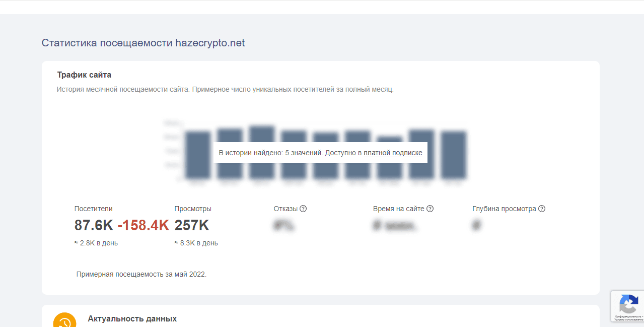Click the blurred value under Отказы
The width and height of the screenshot is (644, 327).
tap(283, 225)
